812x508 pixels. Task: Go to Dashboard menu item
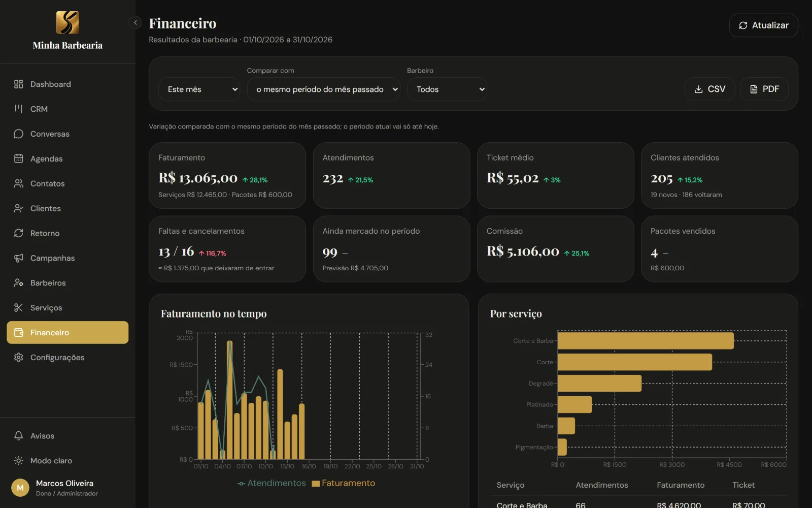point(67,84)
